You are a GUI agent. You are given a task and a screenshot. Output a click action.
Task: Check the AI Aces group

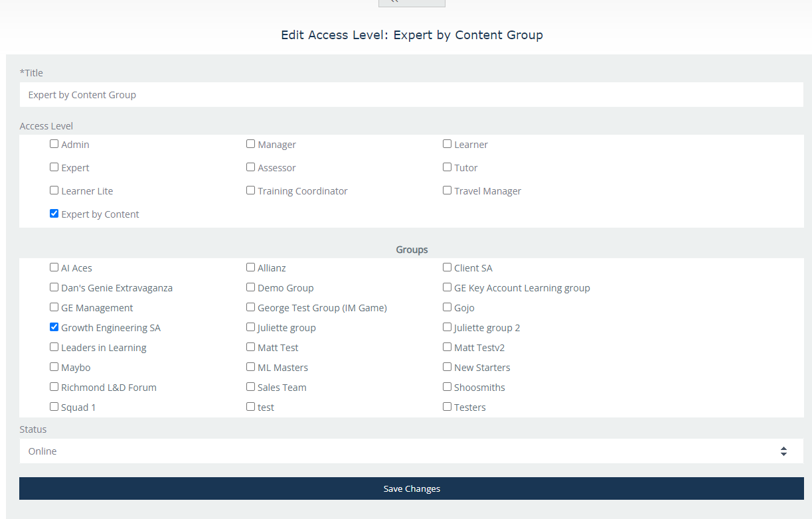[x=54, y=267]
